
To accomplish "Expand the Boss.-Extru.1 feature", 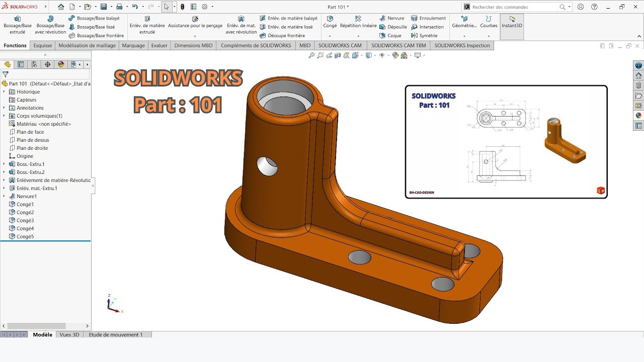I will [x=4, y=164].
